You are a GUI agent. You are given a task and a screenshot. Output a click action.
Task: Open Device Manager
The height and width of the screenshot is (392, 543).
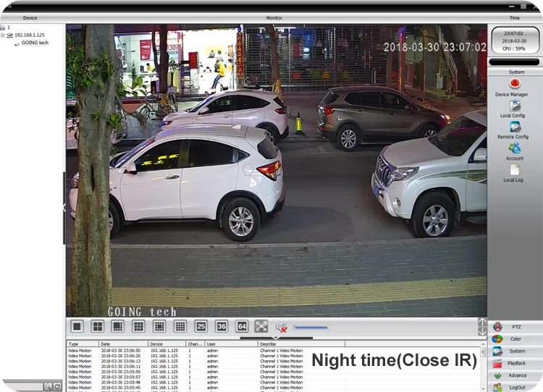(x=514, y=84)
